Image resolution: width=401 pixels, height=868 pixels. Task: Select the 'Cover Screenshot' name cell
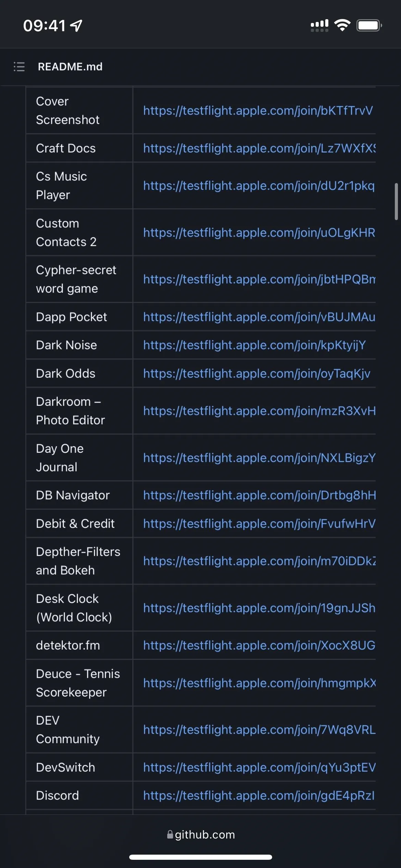click(79, 110)
